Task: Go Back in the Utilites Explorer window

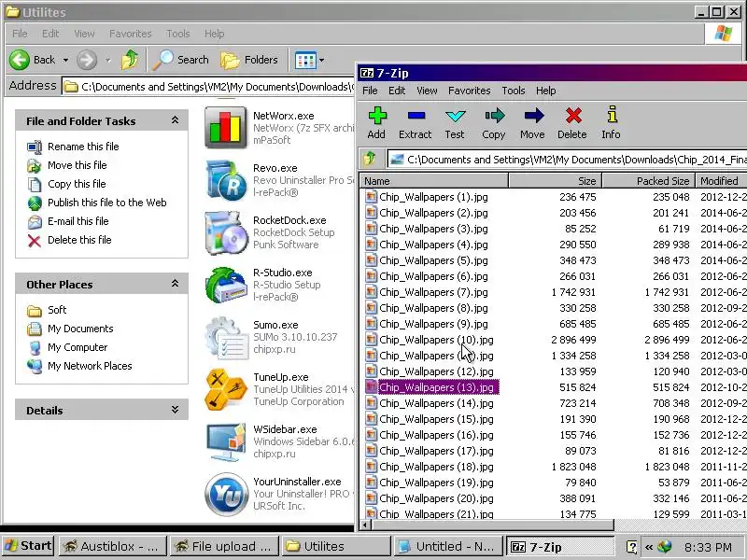Action: [33, 60]
